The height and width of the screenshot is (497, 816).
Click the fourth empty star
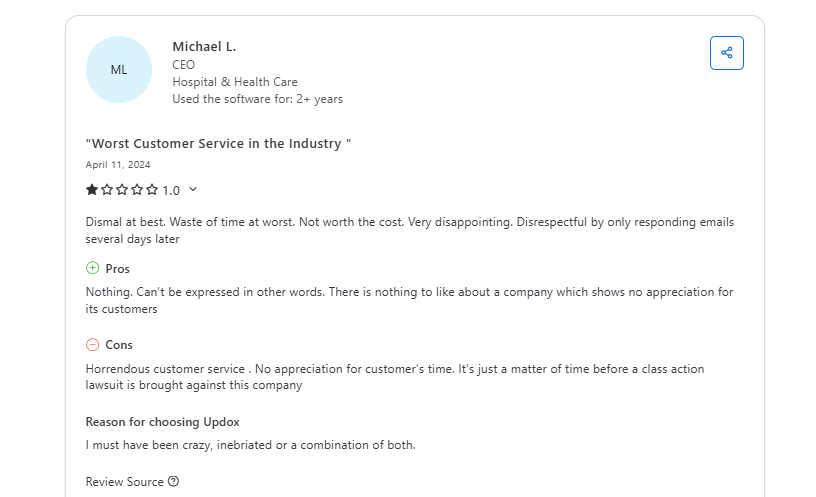[137, 190]
